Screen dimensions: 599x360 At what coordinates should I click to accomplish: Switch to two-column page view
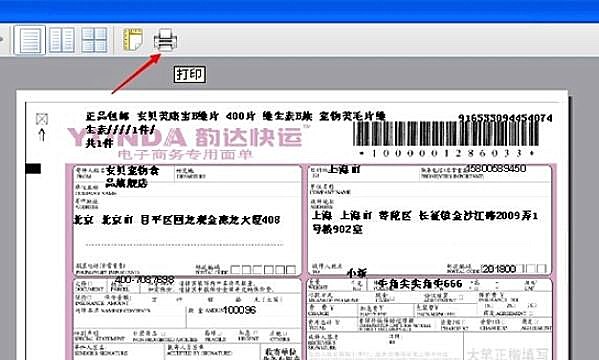62,40
